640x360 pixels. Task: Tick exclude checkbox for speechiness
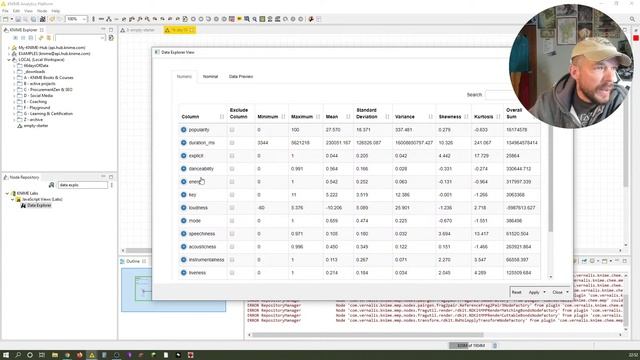(232, 234)
